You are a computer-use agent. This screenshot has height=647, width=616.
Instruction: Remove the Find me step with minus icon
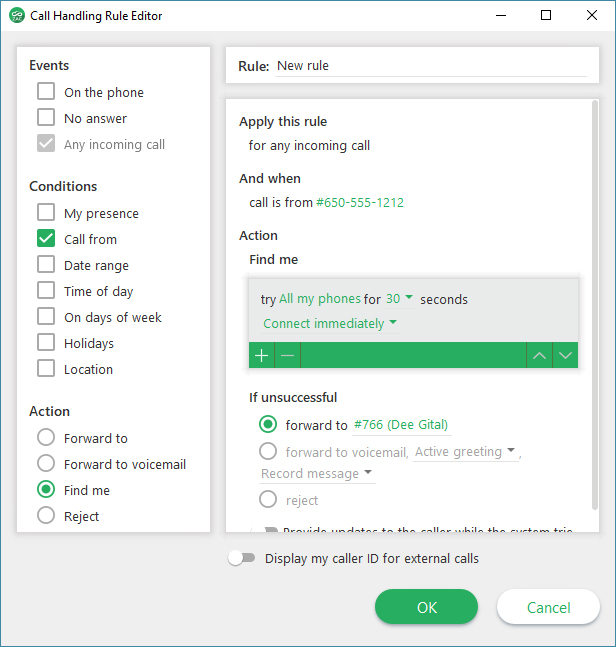coord(287,355)
